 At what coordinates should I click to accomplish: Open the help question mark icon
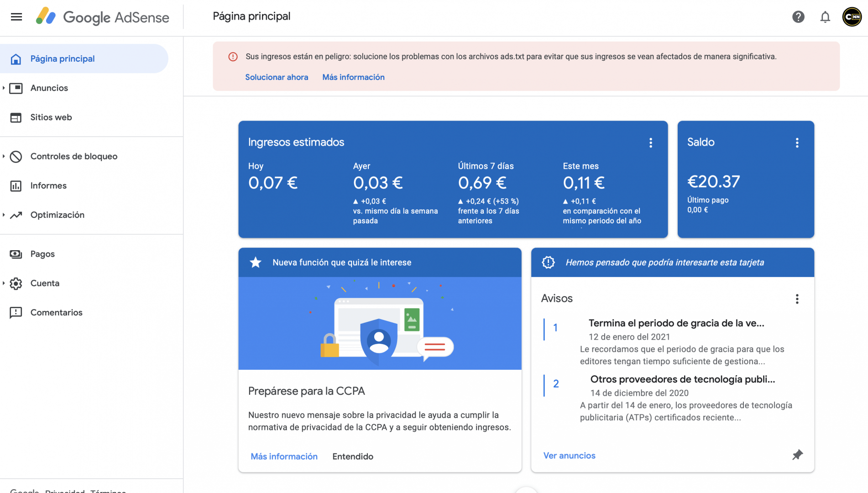pos(798,17)
